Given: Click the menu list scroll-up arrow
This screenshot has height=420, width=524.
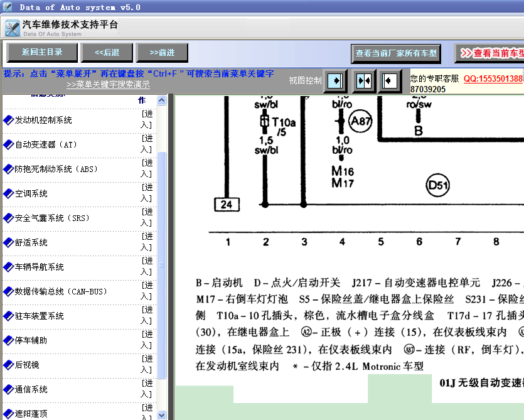Looking at the screenshot, I should pos(161,100).
